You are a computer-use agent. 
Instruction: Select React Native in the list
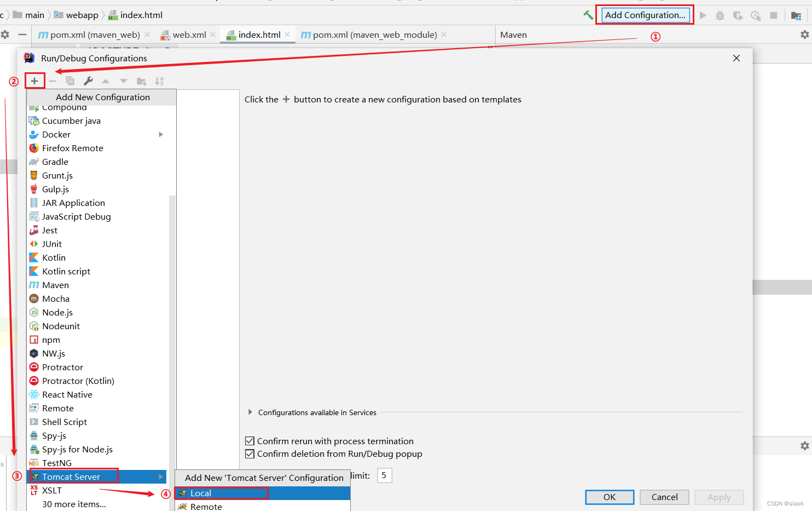click(97, 394)
